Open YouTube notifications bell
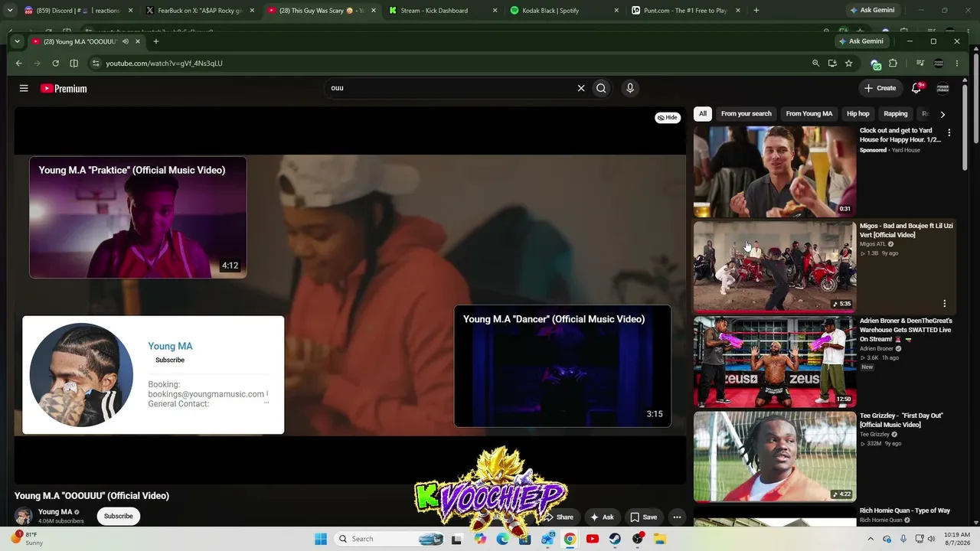This screenshot has height=551, width=980. coord(916,88)
